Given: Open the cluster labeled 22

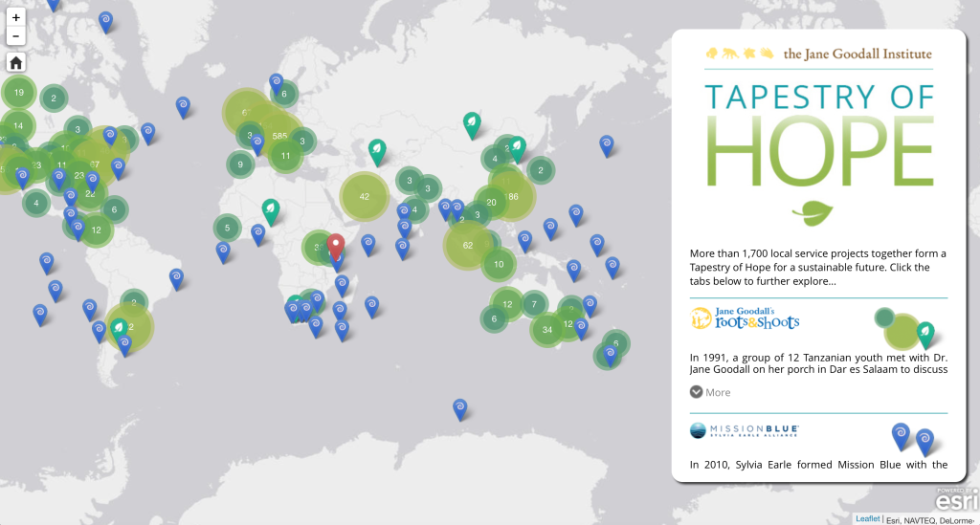Looking at the screenshot, I should (x=90, y=193).
